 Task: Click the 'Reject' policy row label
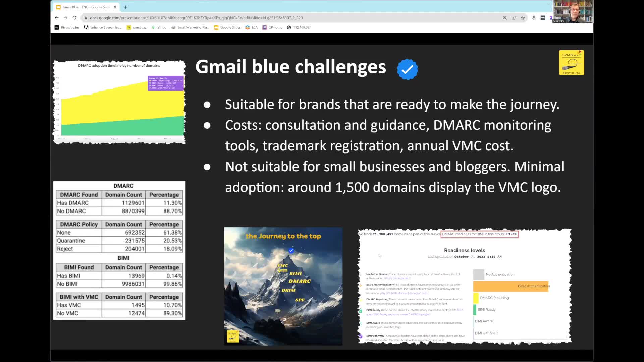click(x=79, y=249)
